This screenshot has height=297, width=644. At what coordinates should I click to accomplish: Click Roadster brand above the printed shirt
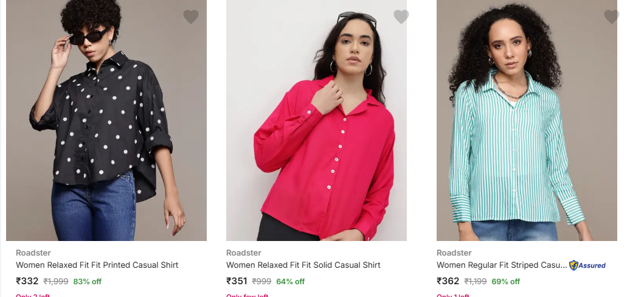pyautogui.click(x=33, y=253)
